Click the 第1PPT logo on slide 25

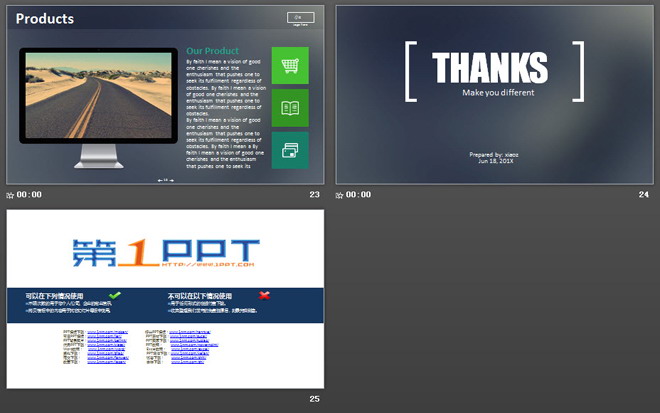(166, 253)
